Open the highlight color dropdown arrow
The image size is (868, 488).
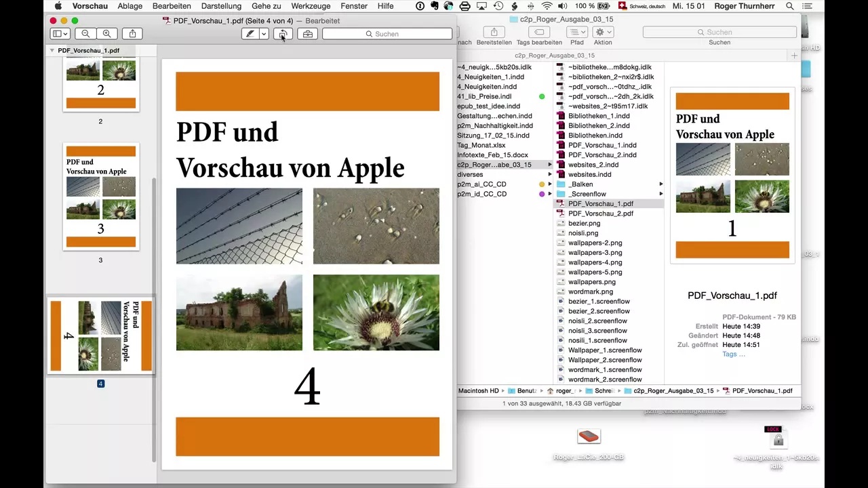click(x=264, y=34)
